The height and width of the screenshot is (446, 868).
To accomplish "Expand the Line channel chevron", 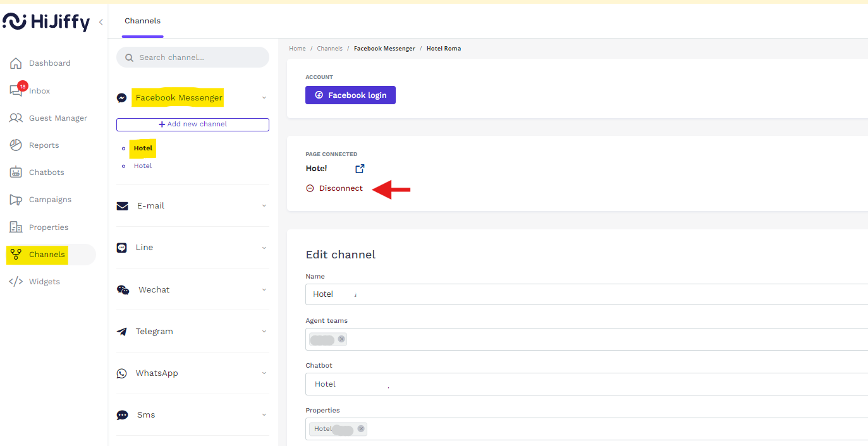I will (x=264, y=248).
